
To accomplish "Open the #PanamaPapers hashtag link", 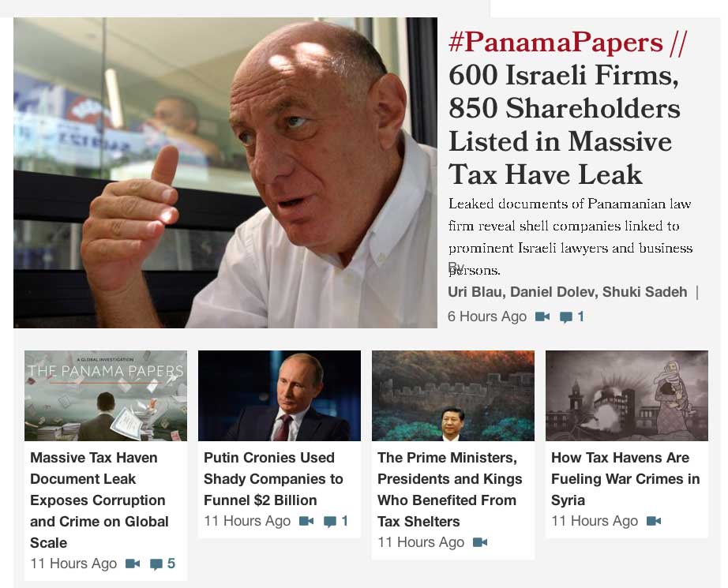I will (x=556, y=43).
